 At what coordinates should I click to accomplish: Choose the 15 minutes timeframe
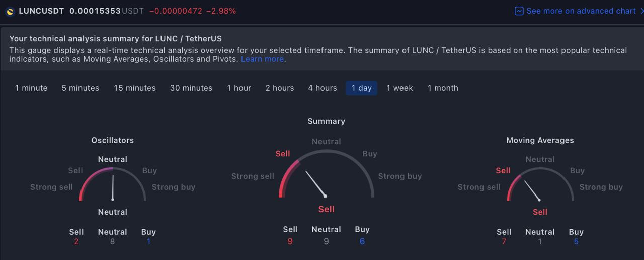tap(135, 88)
